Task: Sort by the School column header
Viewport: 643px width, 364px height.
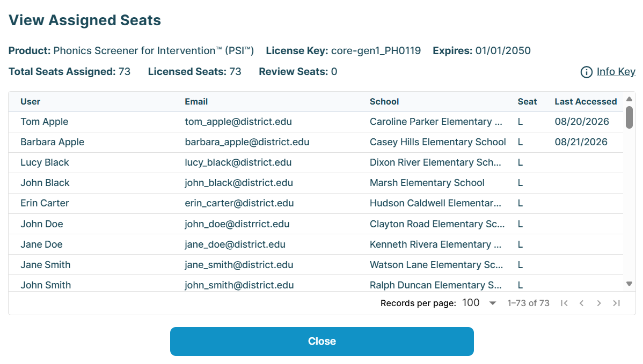Action: [x=384, y=101]
